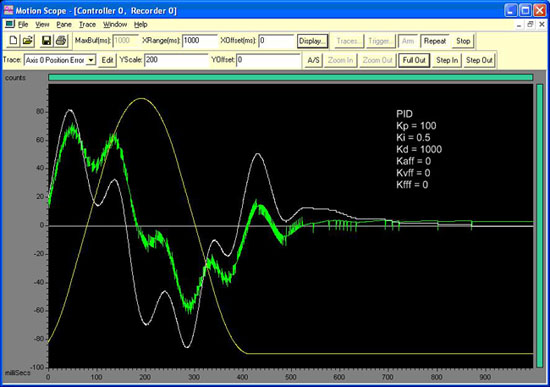Print the scope with printer icon
This screenshot has width=550, height=387.
(x=61, y=41)
